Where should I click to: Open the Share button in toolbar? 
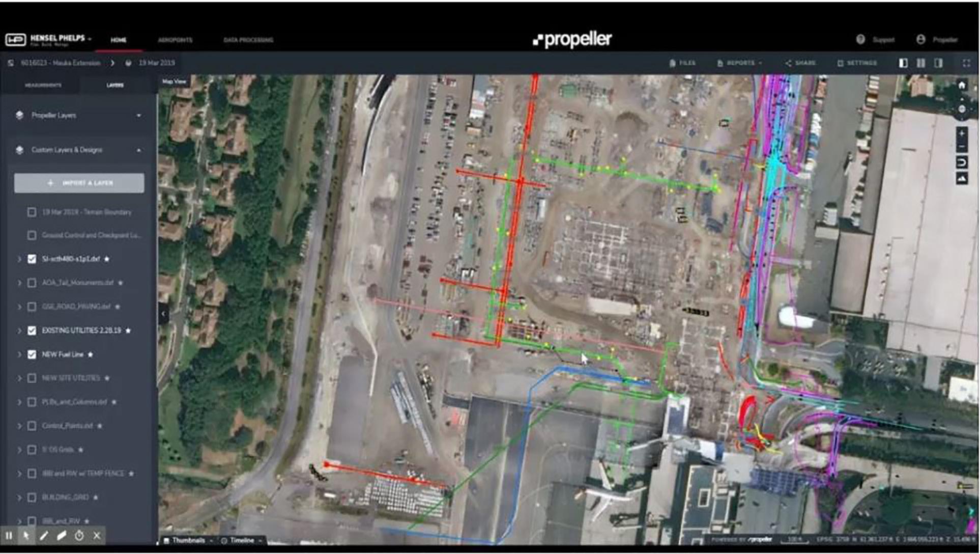pos(800,63)
